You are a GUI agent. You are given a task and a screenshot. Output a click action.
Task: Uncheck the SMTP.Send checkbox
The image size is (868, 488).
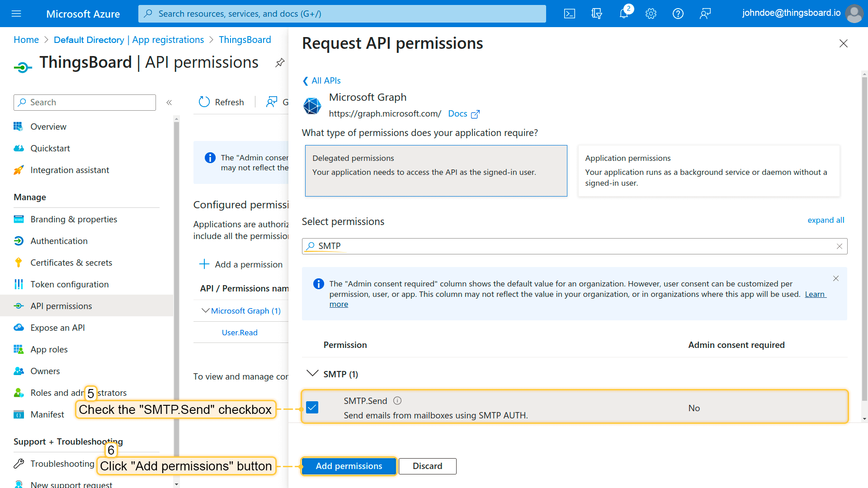click(x=312, y=408)
